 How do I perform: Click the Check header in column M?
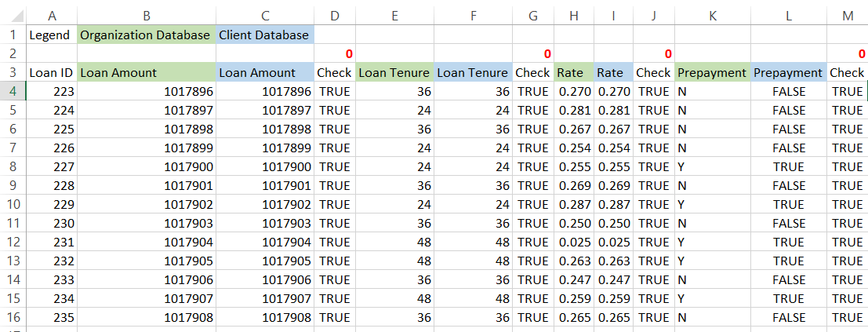coord(847,72)
